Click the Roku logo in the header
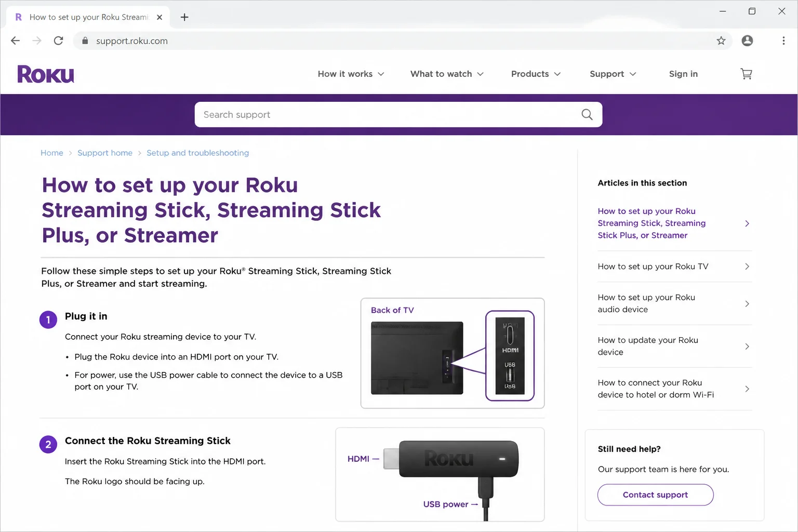798x532 pixels. [46, 74]
